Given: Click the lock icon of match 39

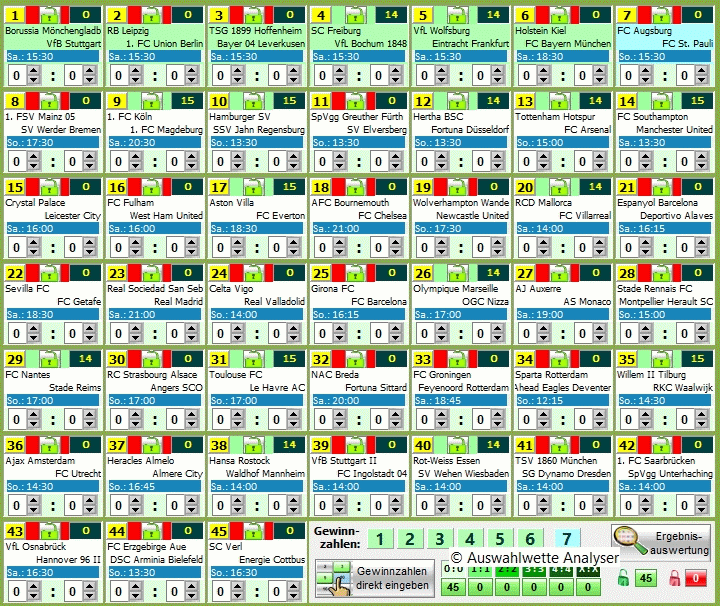Looking at the screenshot, I should point(355,445).
